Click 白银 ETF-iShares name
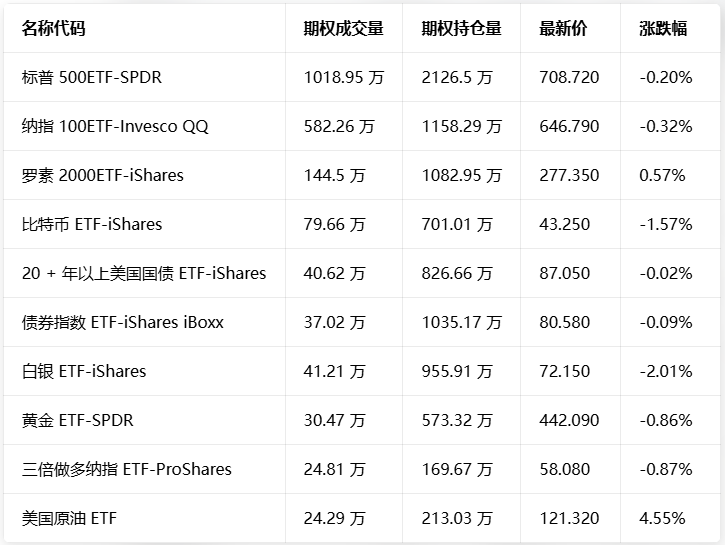Screen dimensions: 725x545 pos(84,371)
